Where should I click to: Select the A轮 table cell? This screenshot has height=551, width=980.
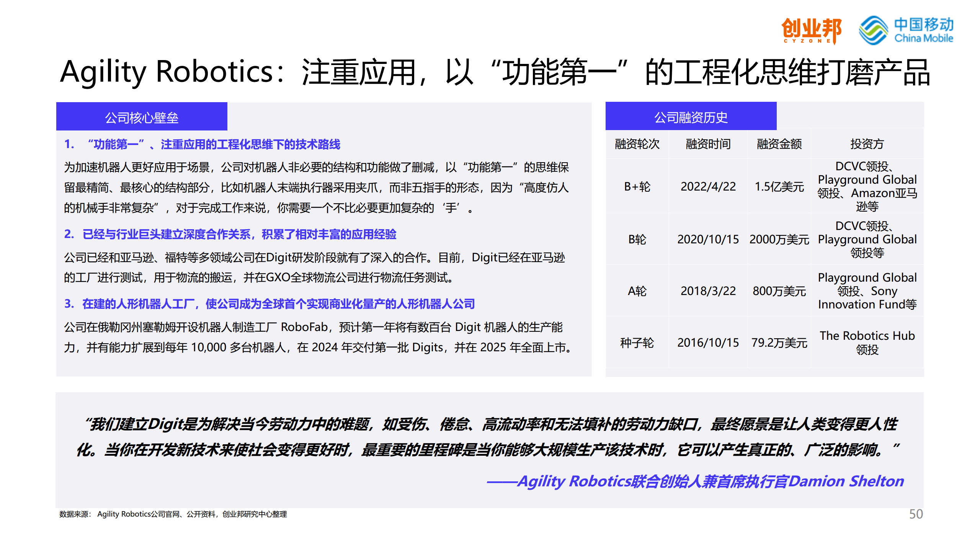(x=637, y=291)
